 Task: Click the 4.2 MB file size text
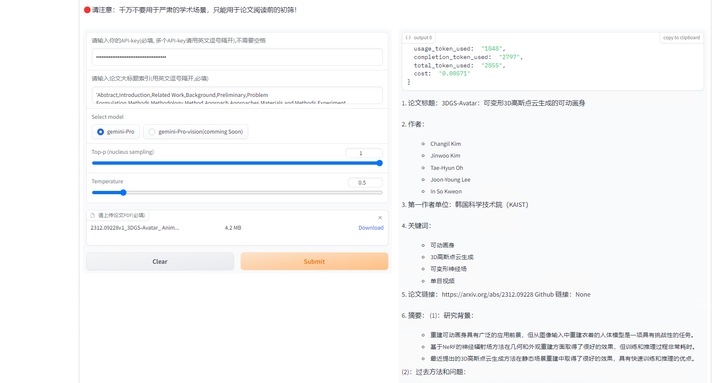pyautogui.click(x=233, y=228)
